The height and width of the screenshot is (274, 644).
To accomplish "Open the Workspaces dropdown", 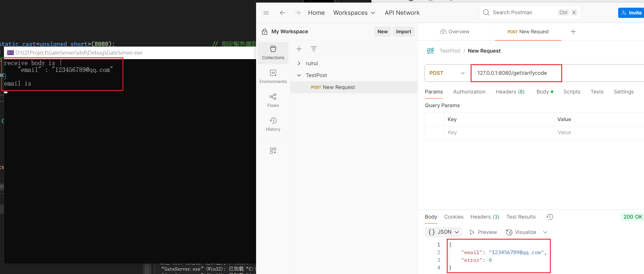I will (354, 13).
